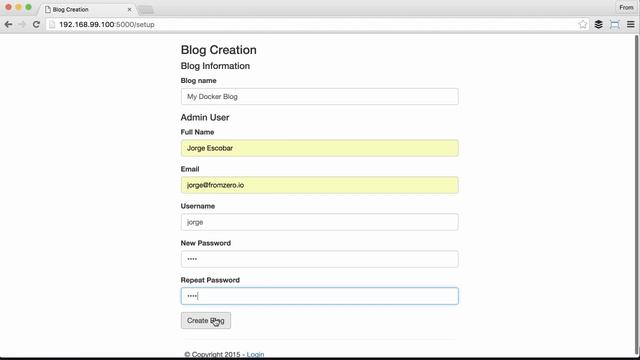Click the Full Name label
The image size is (640, 360).
pos(197,132)
